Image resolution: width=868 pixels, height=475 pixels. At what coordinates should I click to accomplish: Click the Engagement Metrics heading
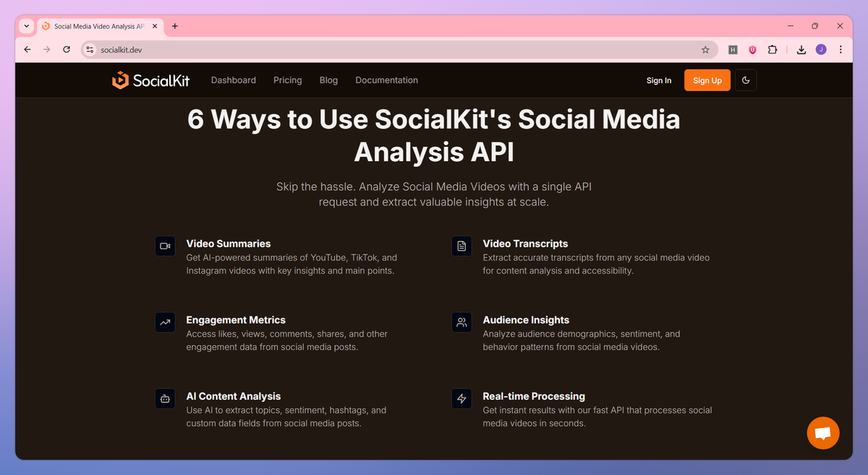click(x=236, y=320)
